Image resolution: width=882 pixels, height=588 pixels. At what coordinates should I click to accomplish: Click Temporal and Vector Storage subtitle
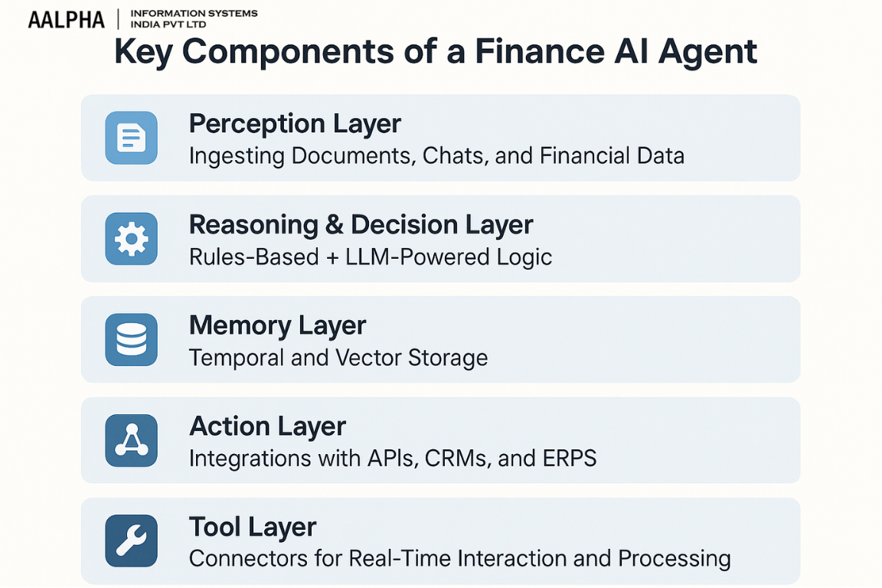(338, 358)
